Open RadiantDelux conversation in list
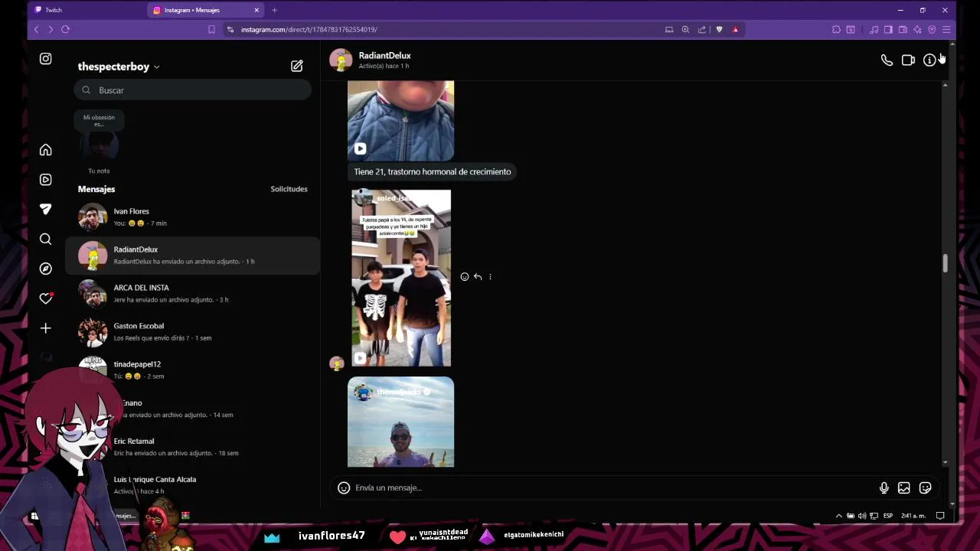Screen dimensions: 980x551 click(192, 256)
